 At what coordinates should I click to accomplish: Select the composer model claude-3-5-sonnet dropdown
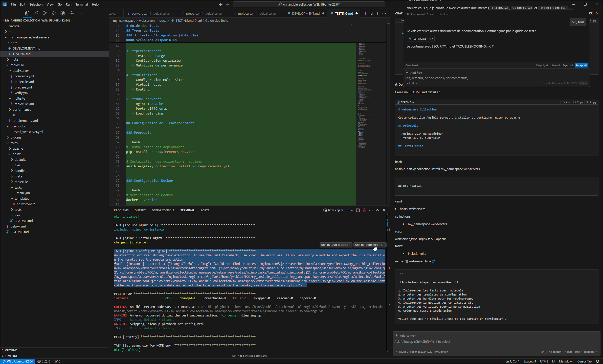click(559, 83)
